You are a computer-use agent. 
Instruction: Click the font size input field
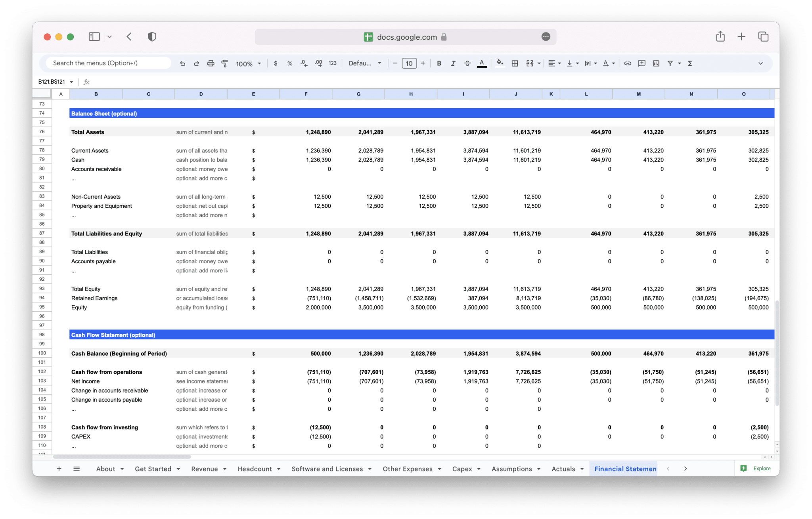(409, 63)
